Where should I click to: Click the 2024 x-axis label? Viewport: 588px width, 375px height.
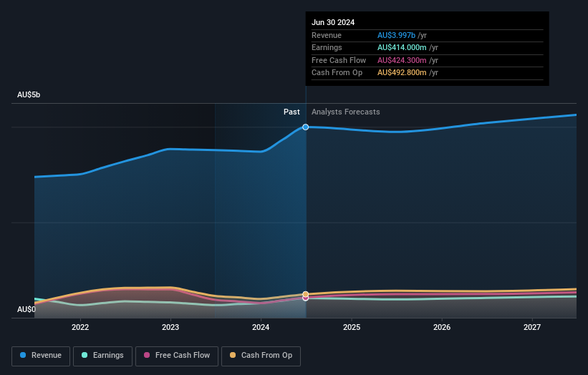[x=261, y=327]
